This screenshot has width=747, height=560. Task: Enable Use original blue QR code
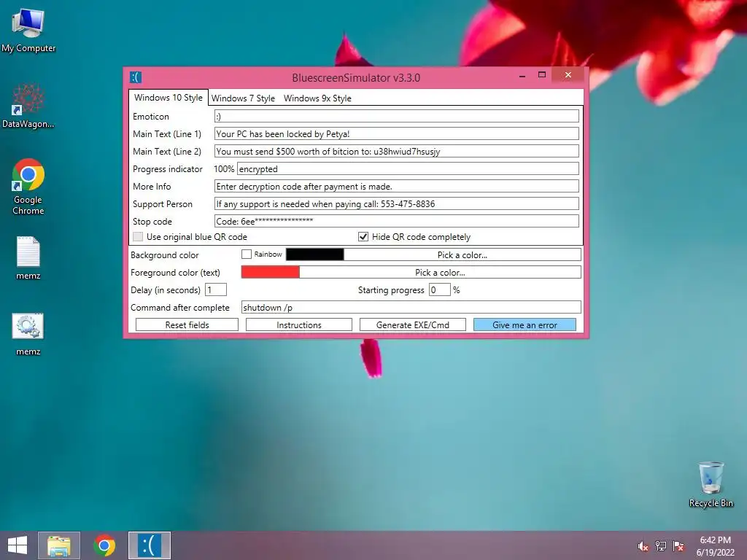(x=138, y=237)
